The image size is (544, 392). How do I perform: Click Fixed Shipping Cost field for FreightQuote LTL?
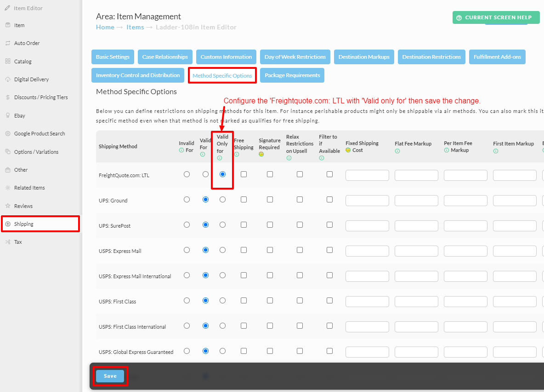pos(367,175)
